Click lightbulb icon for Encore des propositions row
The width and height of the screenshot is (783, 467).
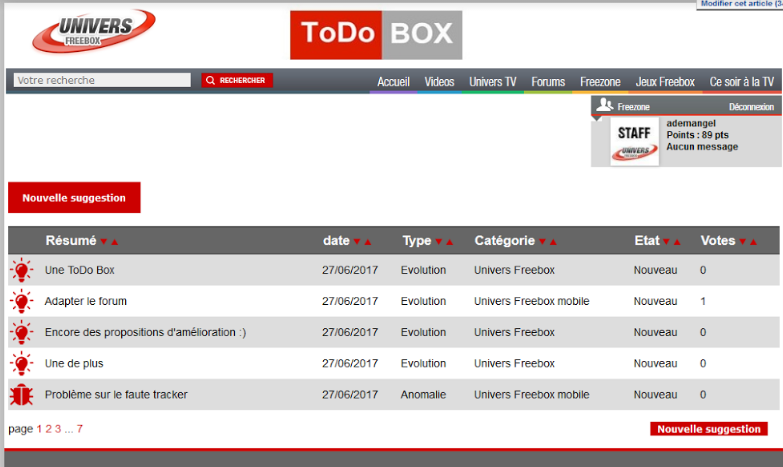(21, 333)
